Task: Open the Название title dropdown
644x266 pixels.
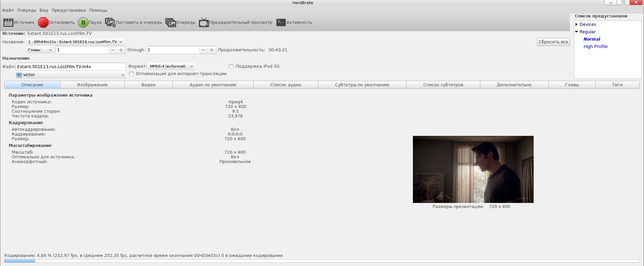Action: click(75, 42)
